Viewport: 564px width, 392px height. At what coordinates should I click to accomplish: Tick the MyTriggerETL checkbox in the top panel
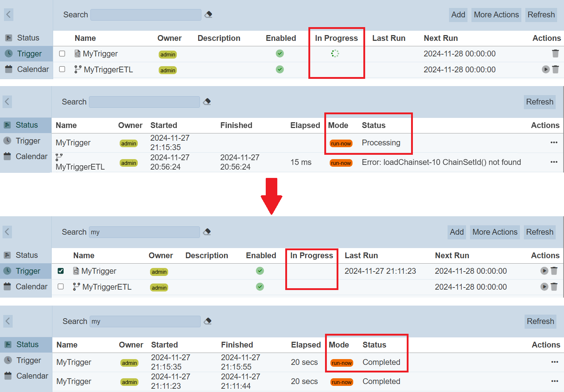62,69
